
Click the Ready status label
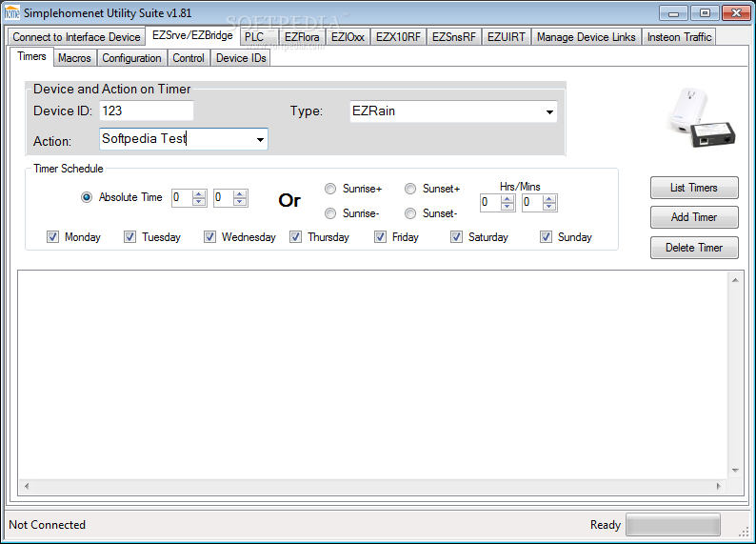606,525
